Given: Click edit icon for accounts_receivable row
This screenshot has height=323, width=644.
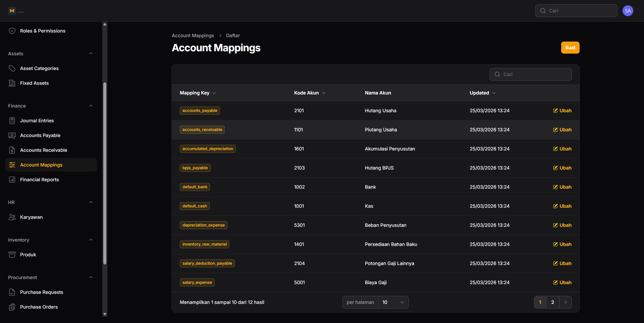Looking at the screenshot, I should click(555, 130).
